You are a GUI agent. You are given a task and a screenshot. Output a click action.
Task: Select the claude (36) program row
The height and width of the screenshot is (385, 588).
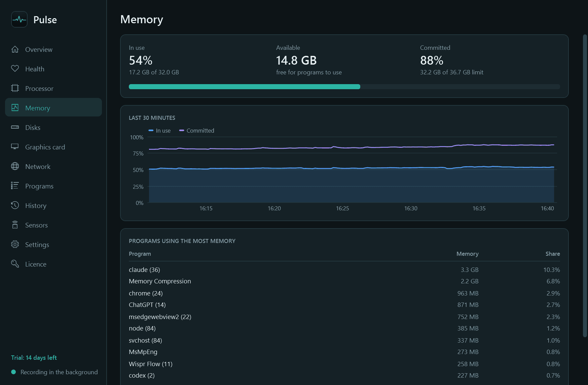[344, 270]
